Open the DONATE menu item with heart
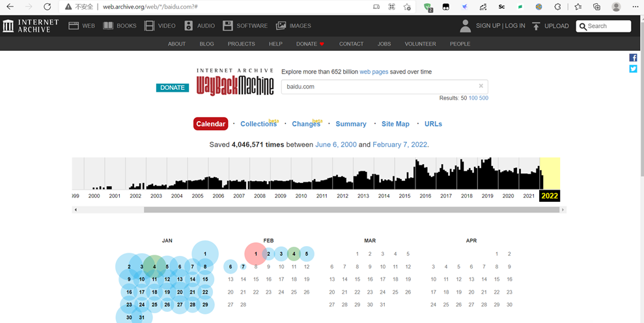 pos(311,44)
